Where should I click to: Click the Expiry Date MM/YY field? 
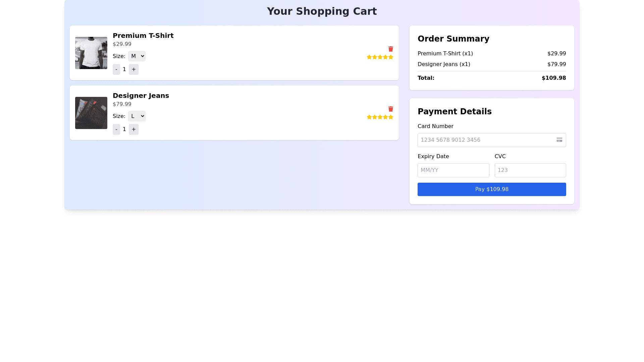[x=453, y=170]
